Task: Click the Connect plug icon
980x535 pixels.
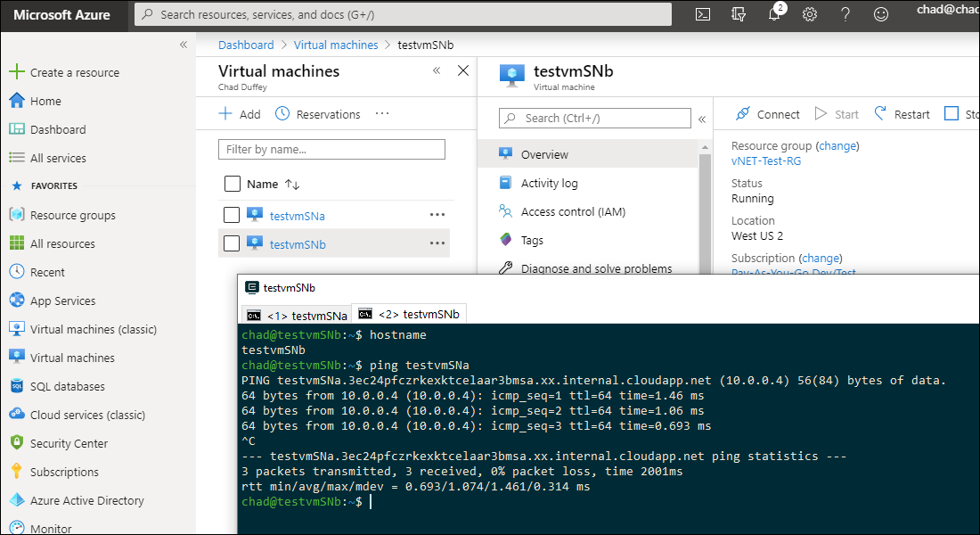Action: pos(742,114)
